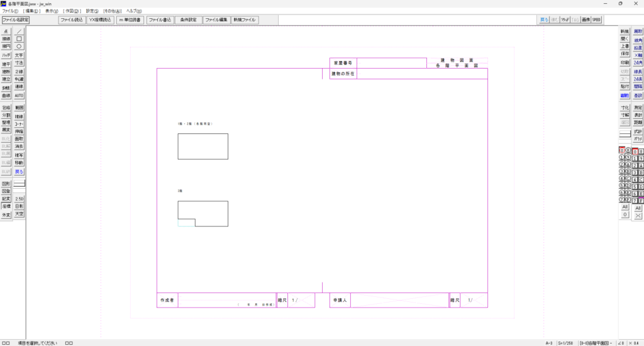Click line attribute swatch in right toolbar
Viewport: 644px width, 346px height.
click(625, 134)
